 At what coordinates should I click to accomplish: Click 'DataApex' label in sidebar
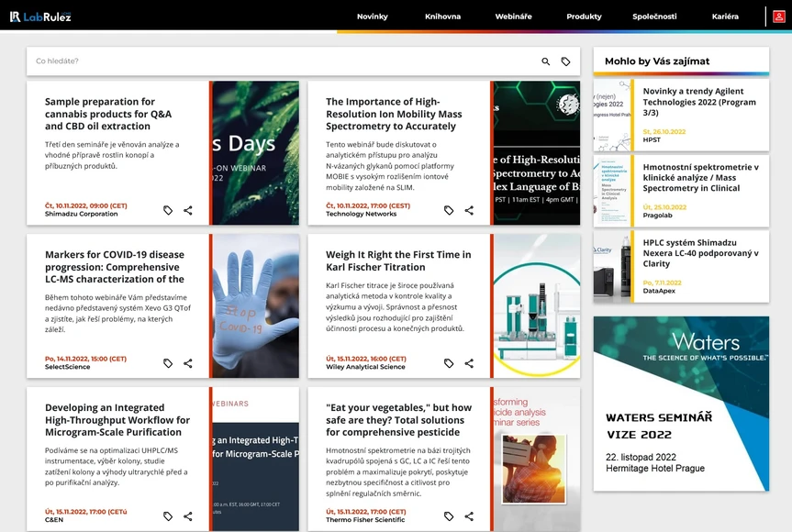click(659, 291)
